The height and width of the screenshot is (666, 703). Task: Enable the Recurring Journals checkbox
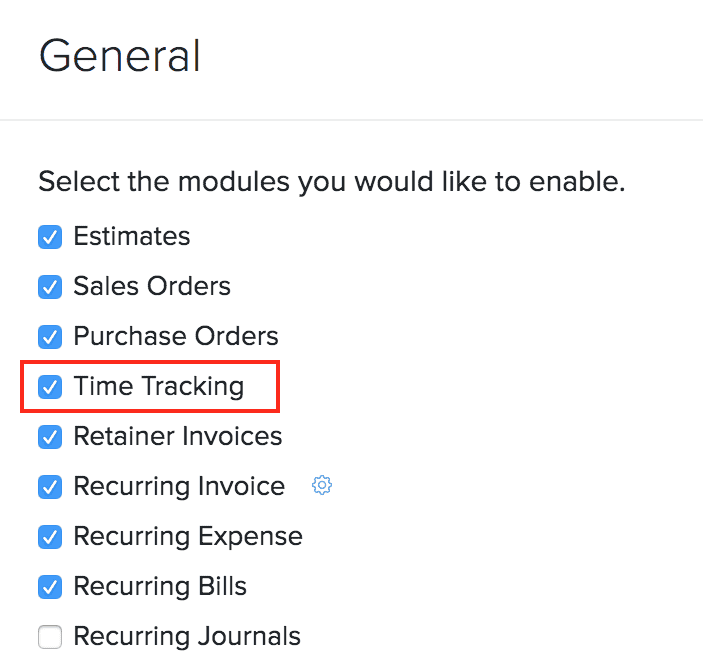click(x=50, y=637)
